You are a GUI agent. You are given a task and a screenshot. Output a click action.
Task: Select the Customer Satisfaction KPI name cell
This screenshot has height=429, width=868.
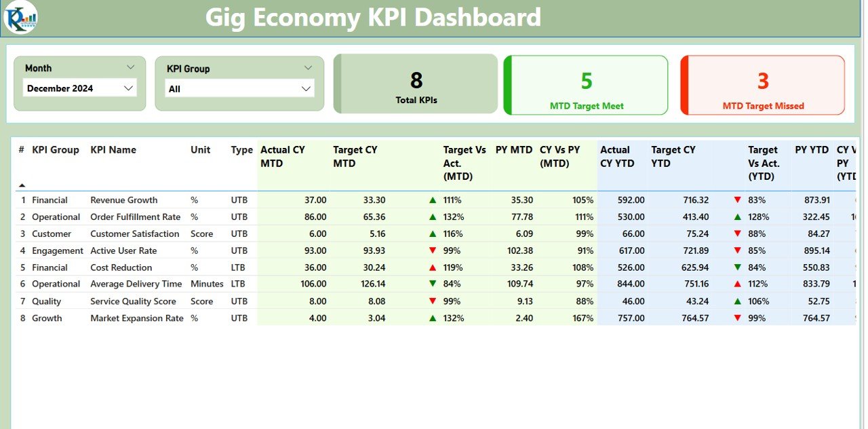click(x=135, y=234)
